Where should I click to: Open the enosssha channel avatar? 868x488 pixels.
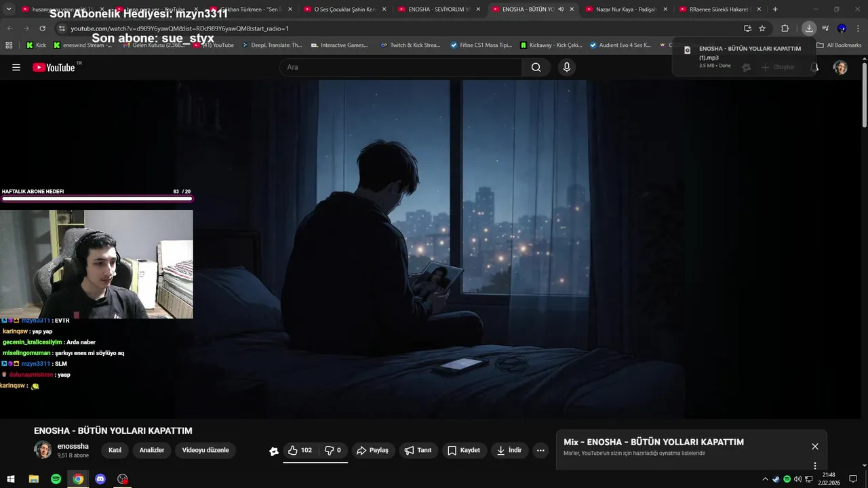[43, 450]
